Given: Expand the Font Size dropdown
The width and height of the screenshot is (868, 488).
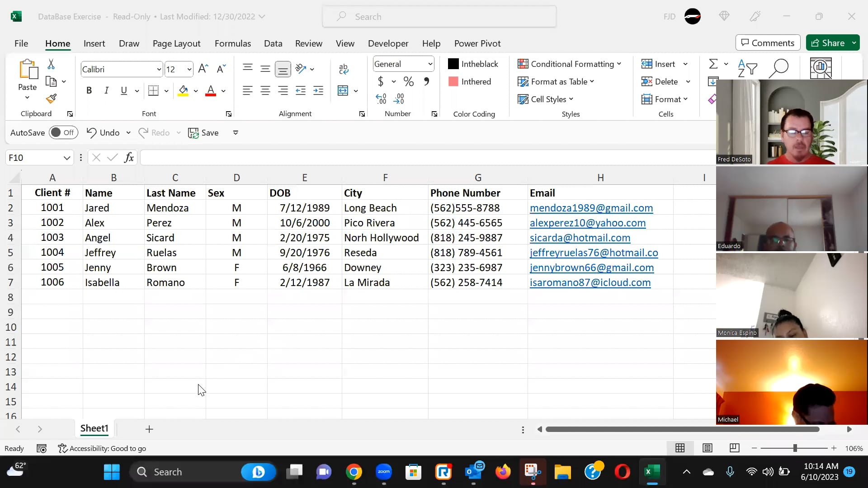Looking at the screenshot, I should click(189, 69).
